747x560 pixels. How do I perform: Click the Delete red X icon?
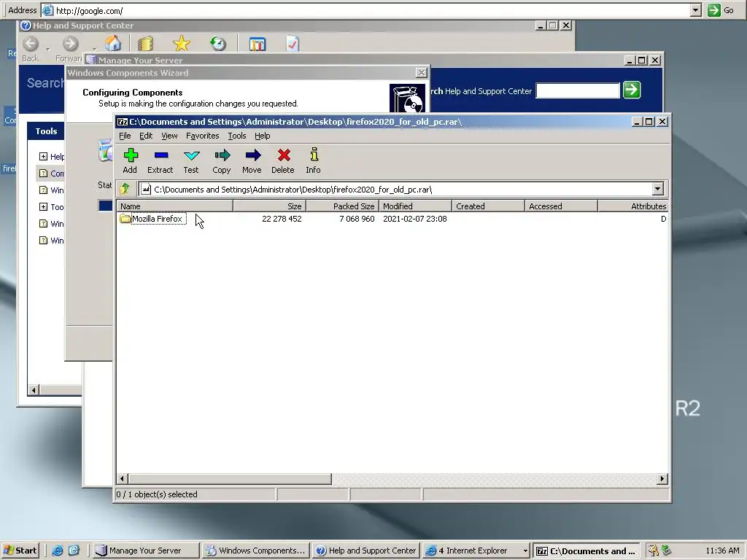tap(283, 161)
